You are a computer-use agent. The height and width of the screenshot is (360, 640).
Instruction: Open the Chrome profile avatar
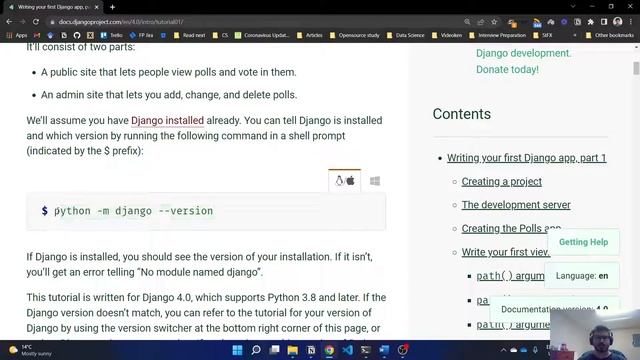pyautogui.click(x=618, y=22)
